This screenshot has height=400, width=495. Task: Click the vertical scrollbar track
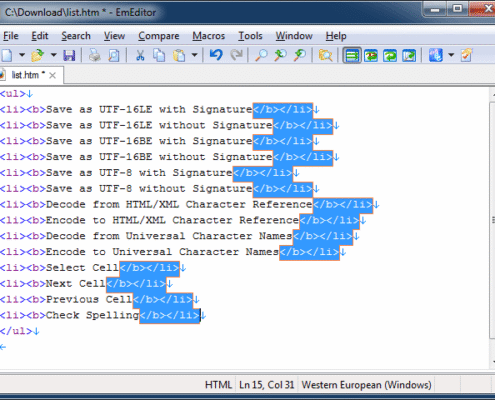click(492, 221)
